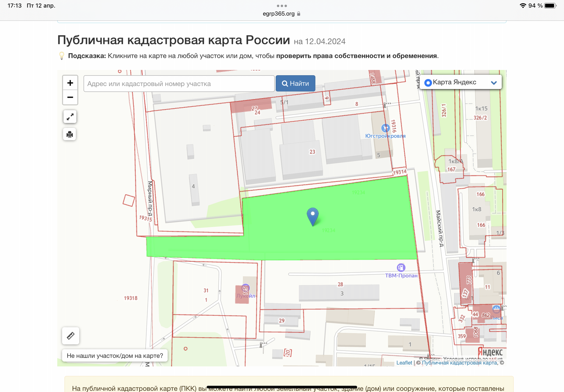Open the ruler measurement tool

(x=70, y=336)
